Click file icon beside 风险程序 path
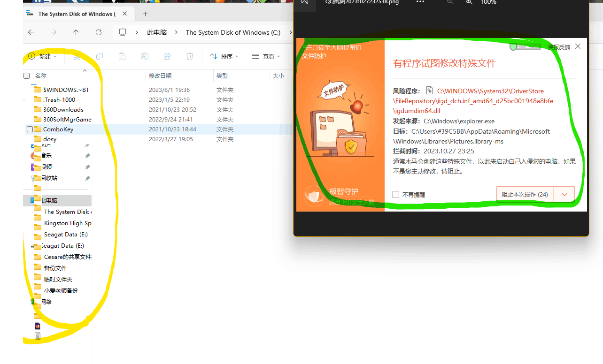 click(x=429, y=90)
